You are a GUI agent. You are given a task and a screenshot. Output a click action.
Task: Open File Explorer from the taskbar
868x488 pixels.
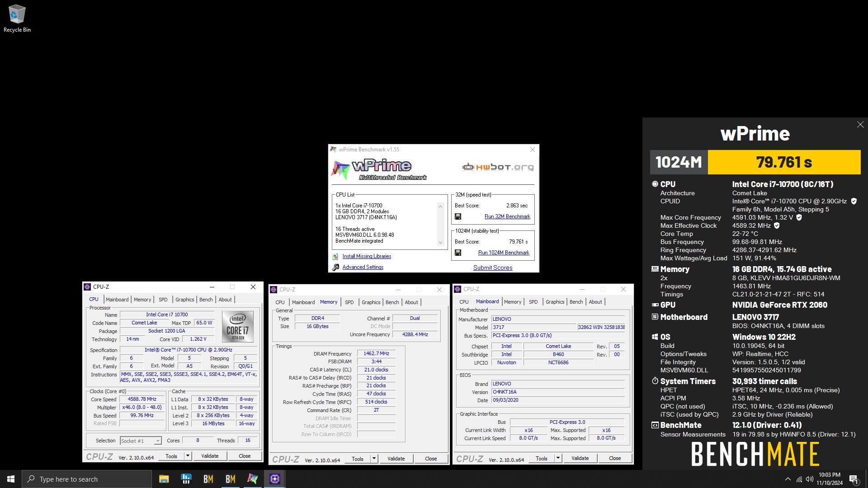pos(164,479)
